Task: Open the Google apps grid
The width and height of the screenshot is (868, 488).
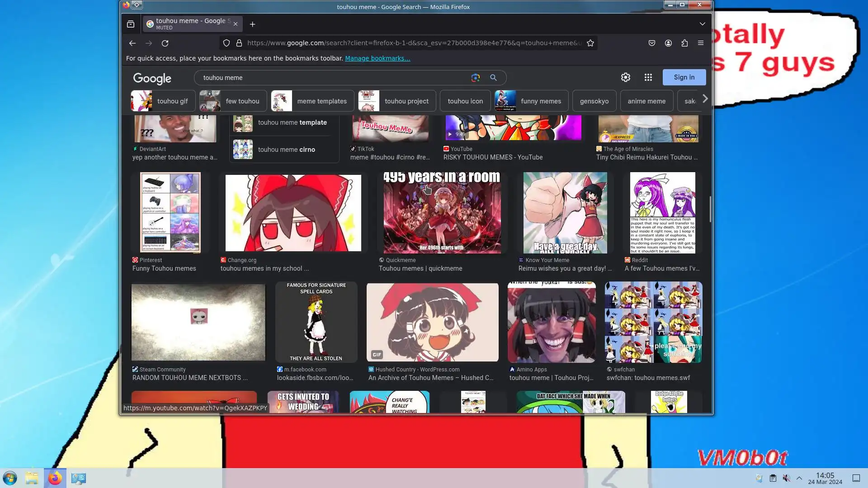Action: tap(648, 77)
